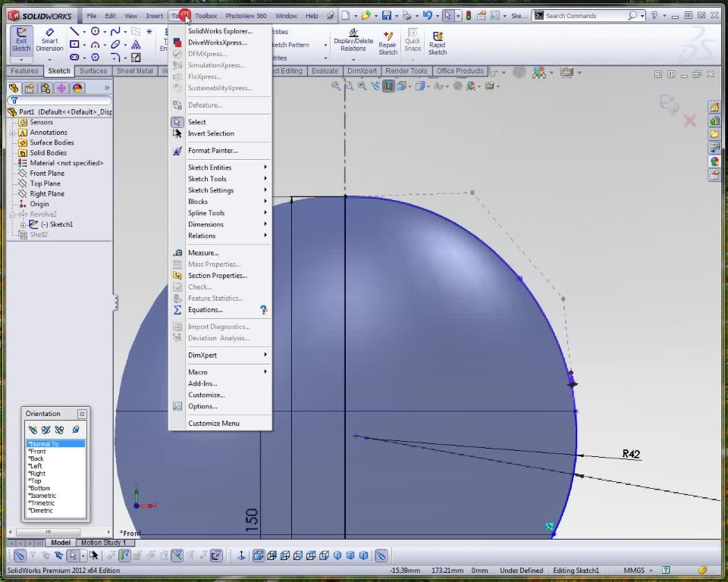Open the Motion Study 1 tab

pos(104,543)
